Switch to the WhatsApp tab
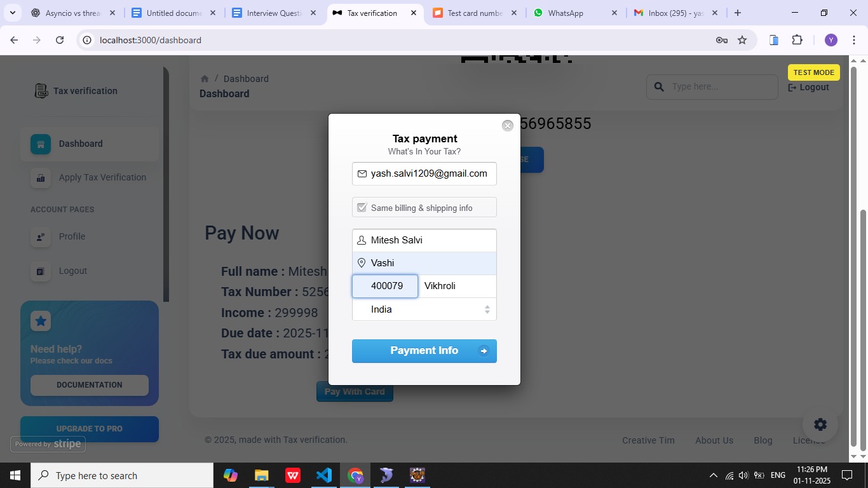Viewport: 868px width, 488px height. [x=573, y=13]
